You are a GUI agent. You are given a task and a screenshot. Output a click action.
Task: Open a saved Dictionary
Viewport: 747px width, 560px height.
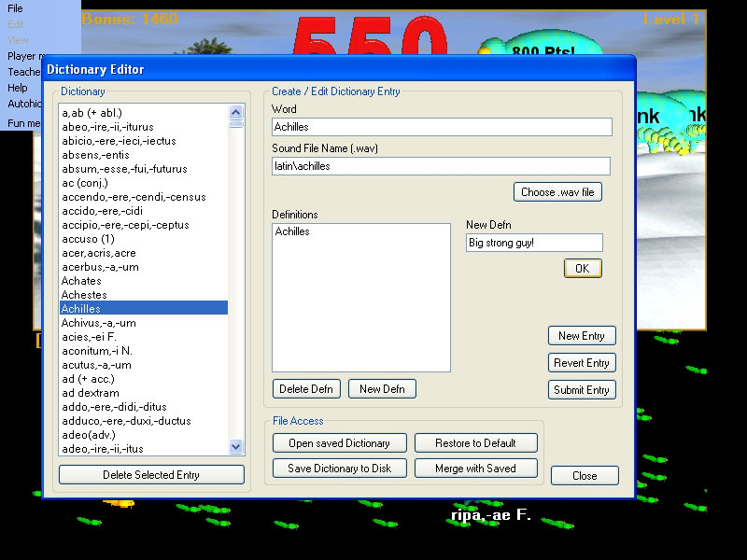[339, 442]
